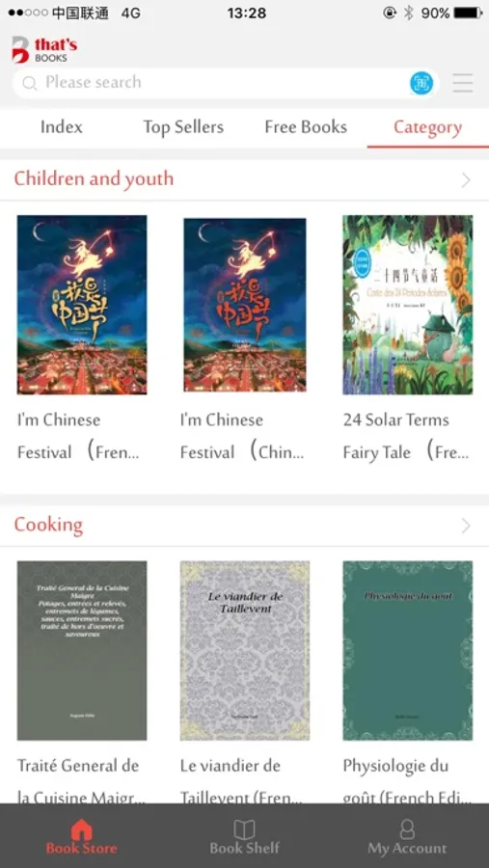Select the Free Books tab
Viewport: 489px width, 868px height.
(x=306, y=127)
